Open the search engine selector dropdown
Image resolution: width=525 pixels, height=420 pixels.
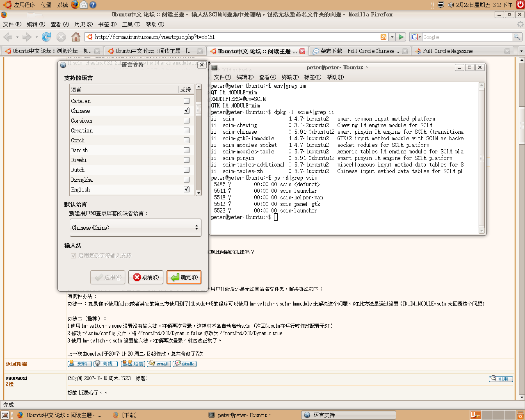pyautogui.click(x=415, y=37)
